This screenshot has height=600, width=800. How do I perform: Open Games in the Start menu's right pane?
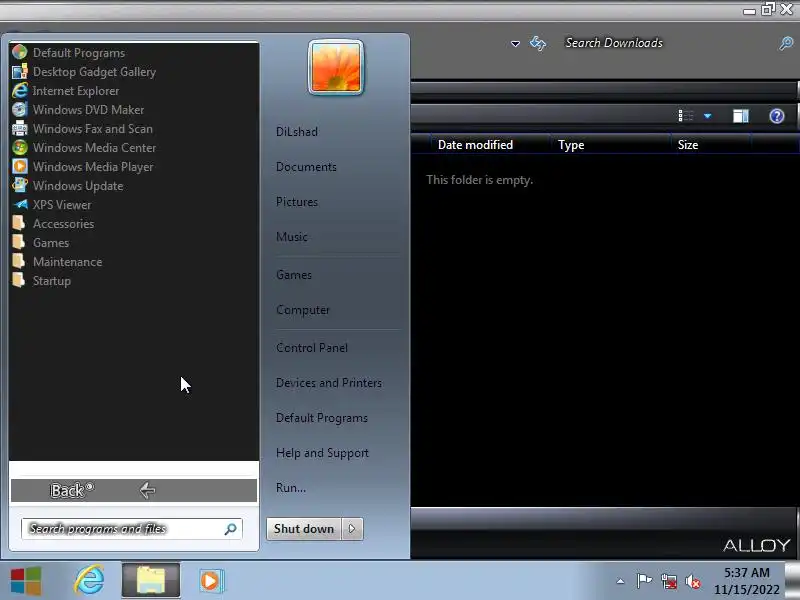tap(294, 274)
